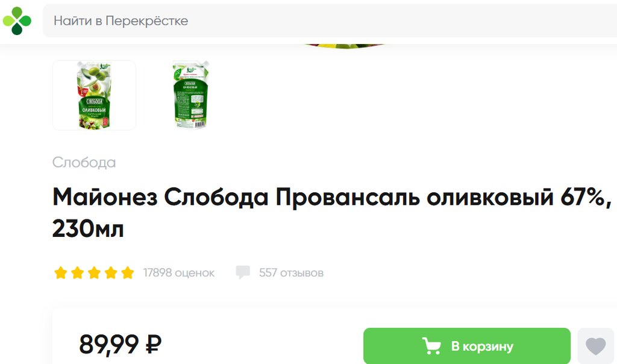Click the speech bubble reviews icon
Viewport: 617px width, 364px height.
tap(243, 272)
